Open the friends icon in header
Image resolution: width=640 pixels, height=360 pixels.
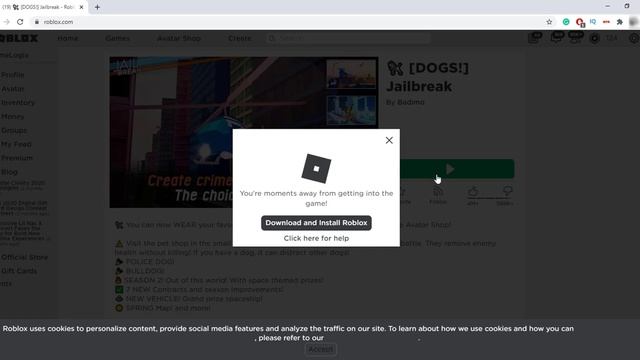click(x=575, y=38)
